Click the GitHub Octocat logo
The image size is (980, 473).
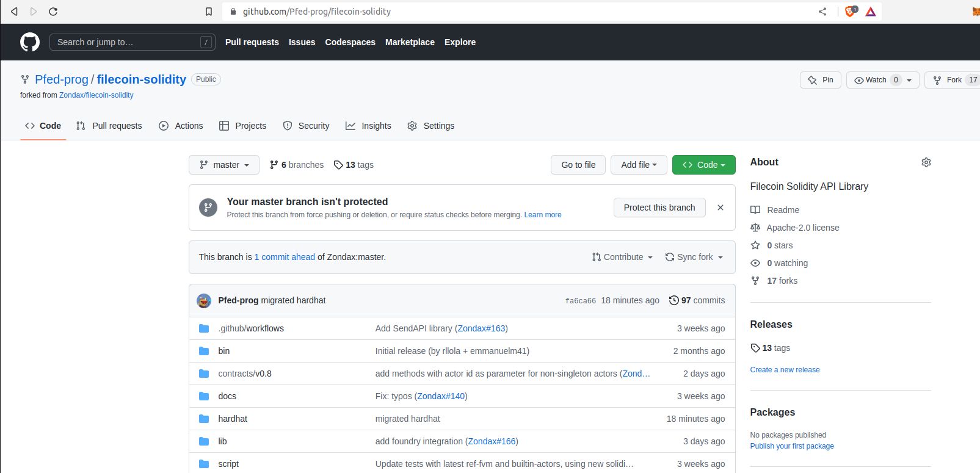[x=30, y=42]
